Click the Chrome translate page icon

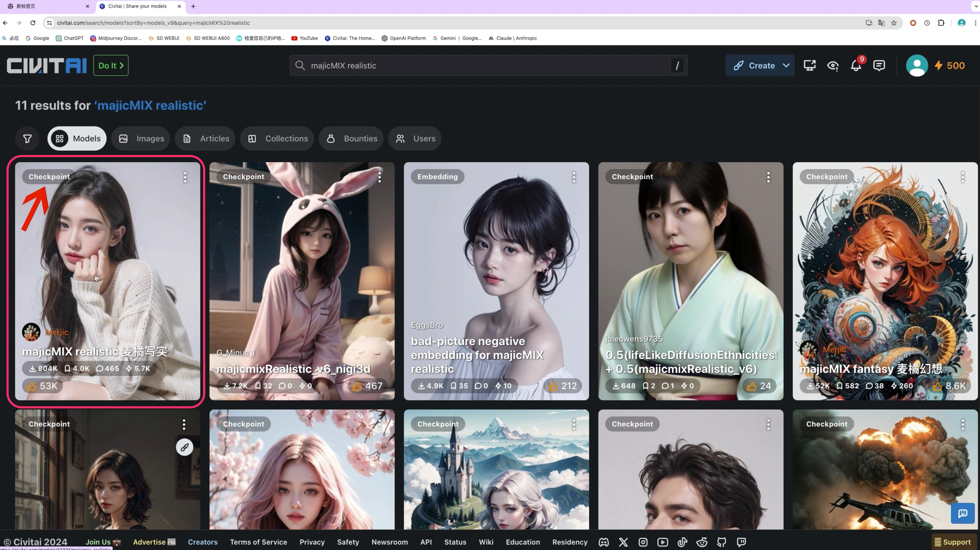[x=881, y=23]
